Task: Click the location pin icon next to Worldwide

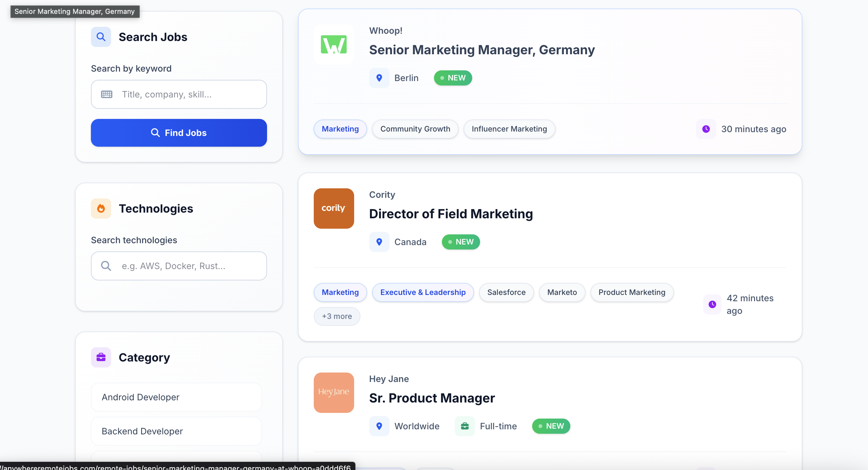Action: pyautogui.click(x=379, y=426)
